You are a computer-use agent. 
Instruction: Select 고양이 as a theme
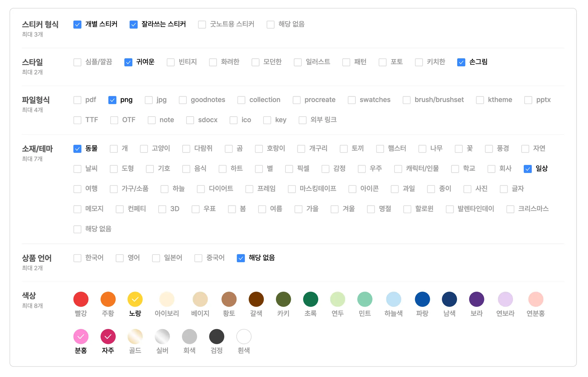coord(144,149)
